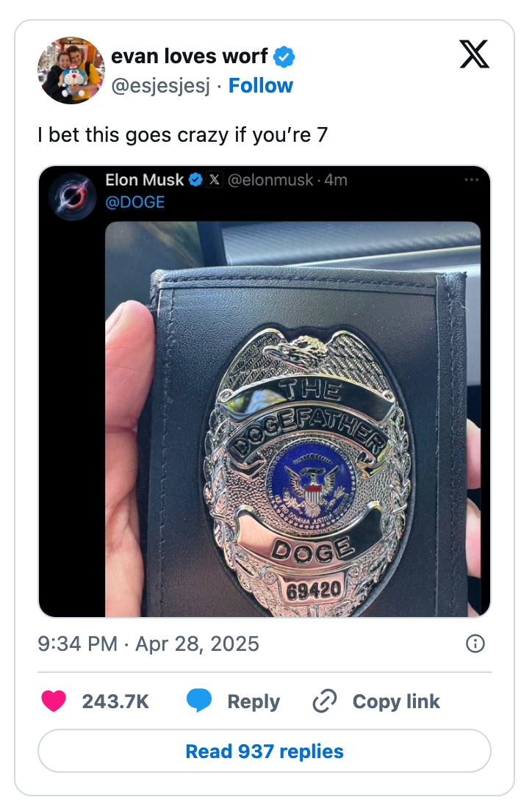Click the X logo in the top corner
This screenshot has height=811, width=532.
[x=475, y=54]
